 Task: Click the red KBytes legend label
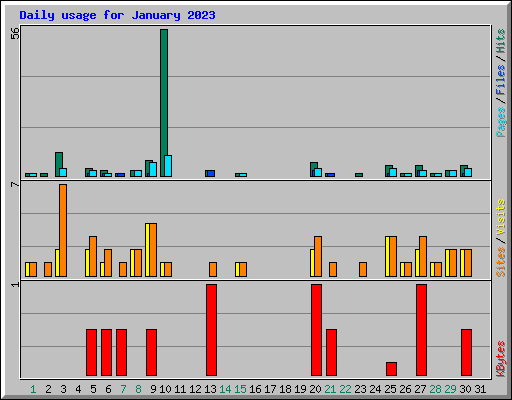point(500,359)
